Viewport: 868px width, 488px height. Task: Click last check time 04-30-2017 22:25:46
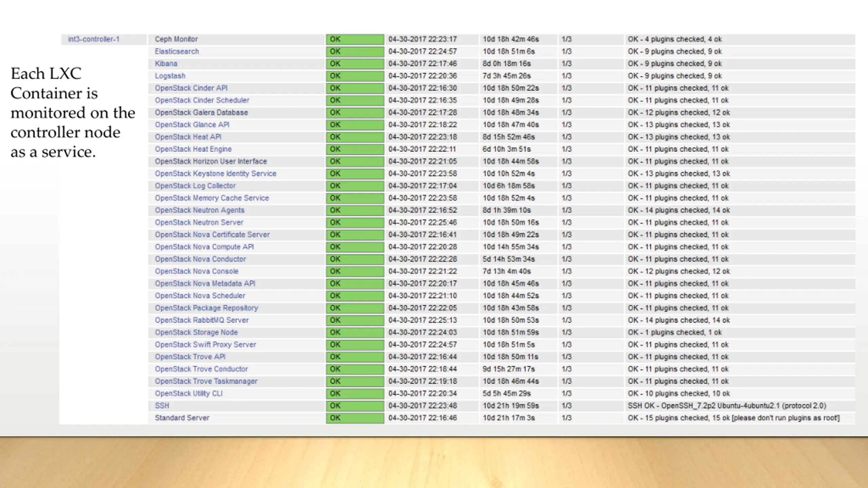[422, 222]
